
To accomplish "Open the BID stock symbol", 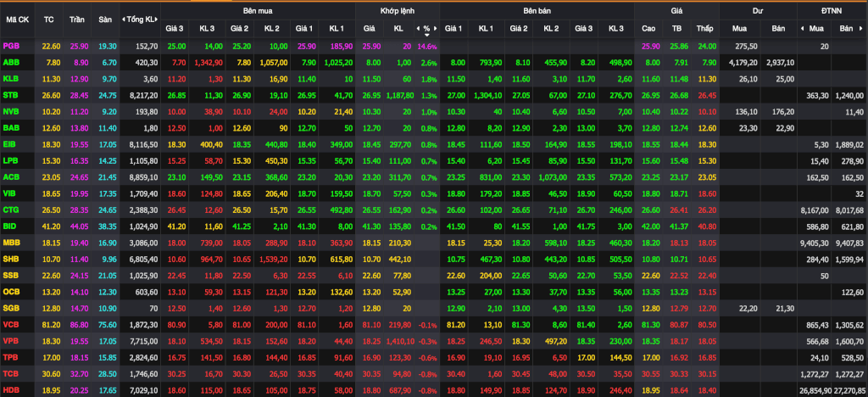I will point(10,226).
